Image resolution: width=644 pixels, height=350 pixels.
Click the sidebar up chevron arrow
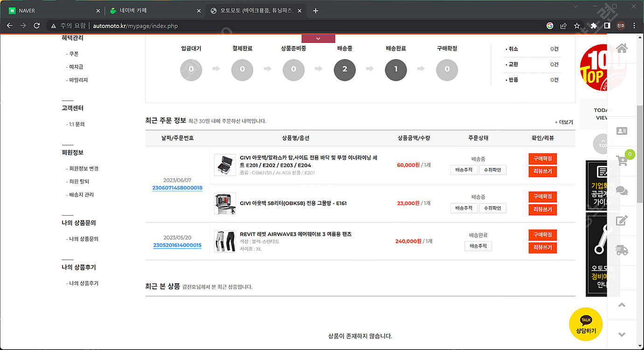[x=622, y=305]
